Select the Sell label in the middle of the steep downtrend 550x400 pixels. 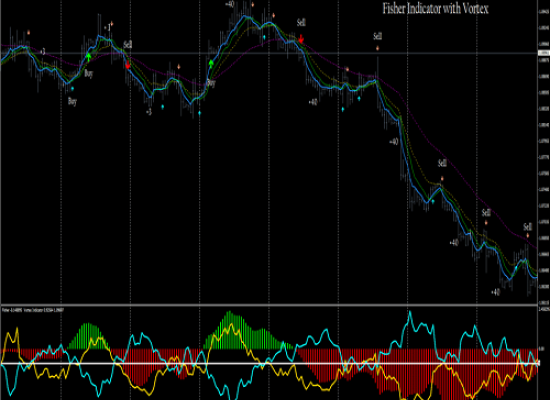tap(442, 163)
